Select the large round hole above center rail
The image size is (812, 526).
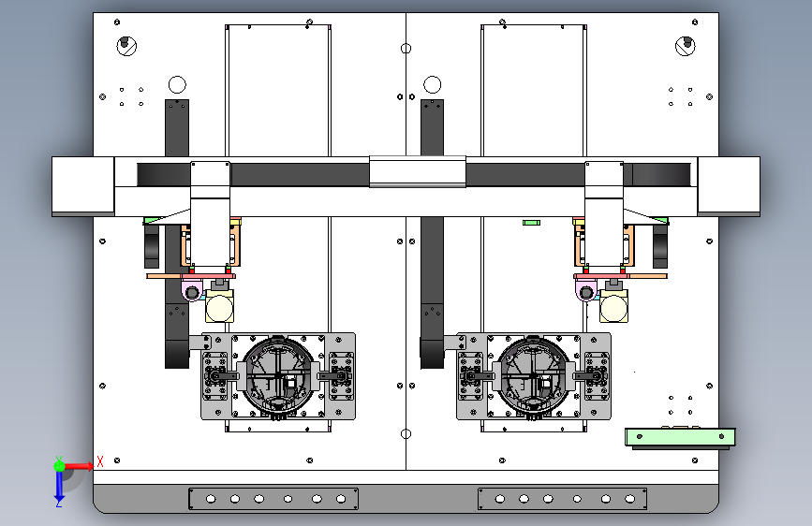point(433,84)
